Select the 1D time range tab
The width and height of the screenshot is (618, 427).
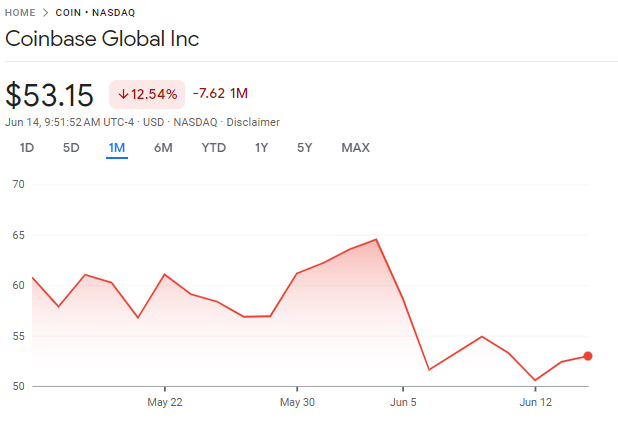coord(27,148)
